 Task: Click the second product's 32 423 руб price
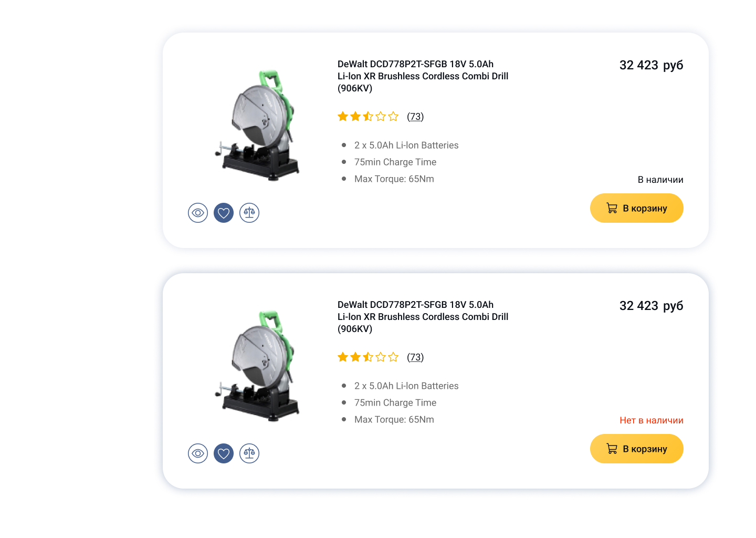pyautogui.click(x=651, y=306)
